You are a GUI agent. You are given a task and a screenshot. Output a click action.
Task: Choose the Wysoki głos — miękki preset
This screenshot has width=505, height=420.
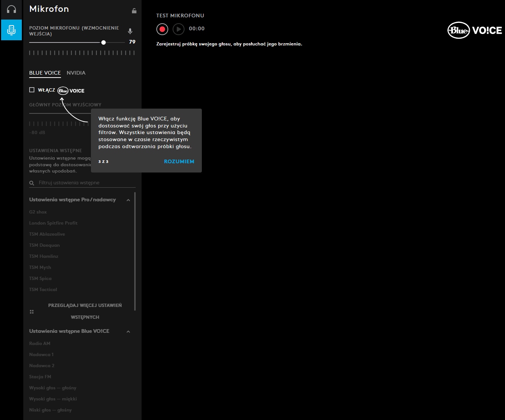53,399
